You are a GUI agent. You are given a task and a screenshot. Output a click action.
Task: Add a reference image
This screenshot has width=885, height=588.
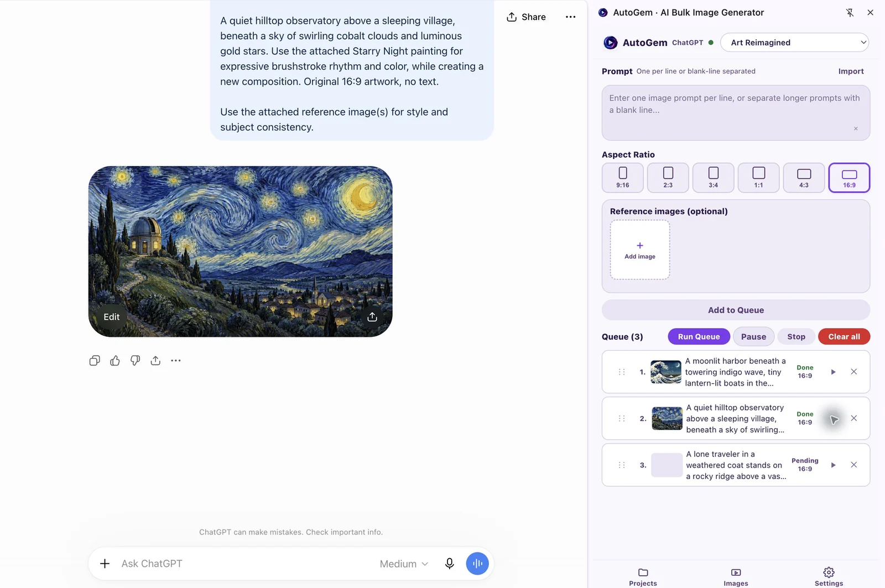click(x=640, y=250)
